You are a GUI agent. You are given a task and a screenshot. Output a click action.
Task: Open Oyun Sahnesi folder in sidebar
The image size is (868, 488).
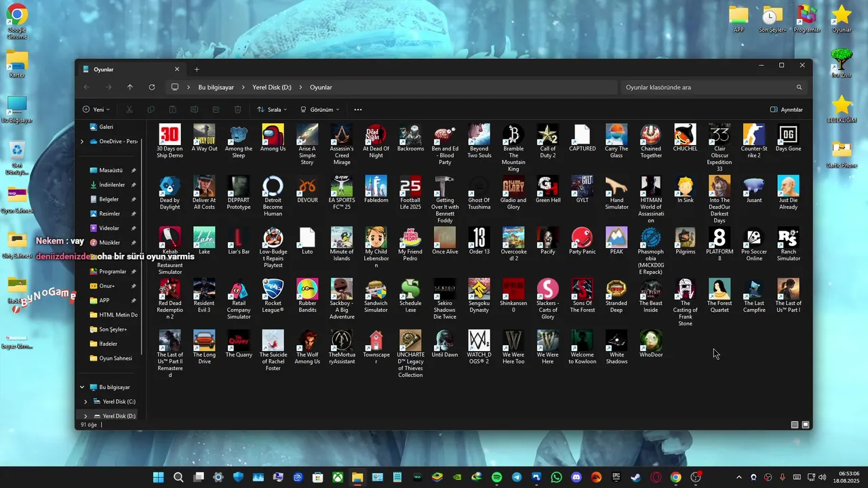tap(115, 358)
